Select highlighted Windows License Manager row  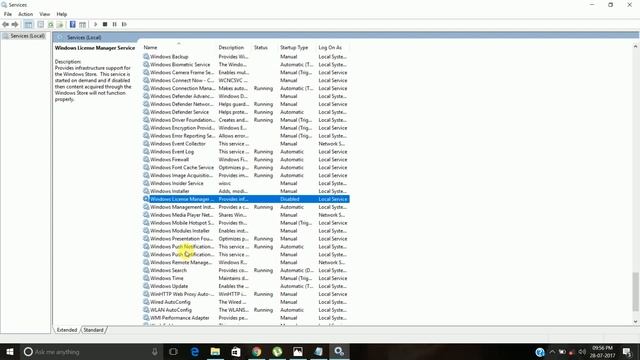[246, 199]
